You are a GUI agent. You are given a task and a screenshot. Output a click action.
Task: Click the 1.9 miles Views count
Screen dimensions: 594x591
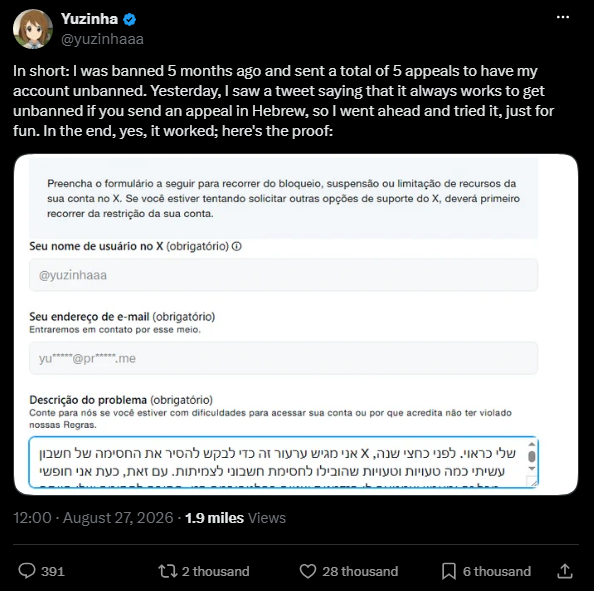pyautogui.click(x=235, y=518)
